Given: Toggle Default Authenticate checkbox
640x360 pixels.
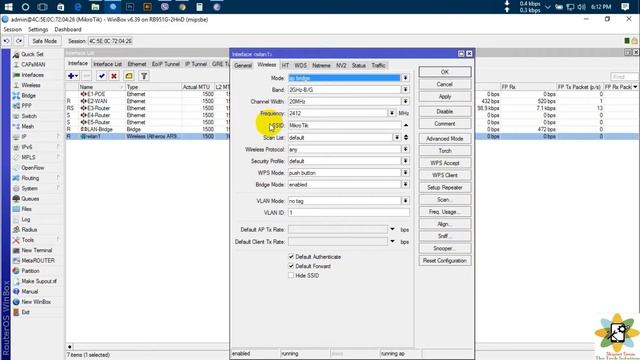Looking at the screenshot, I should [291, 257].
